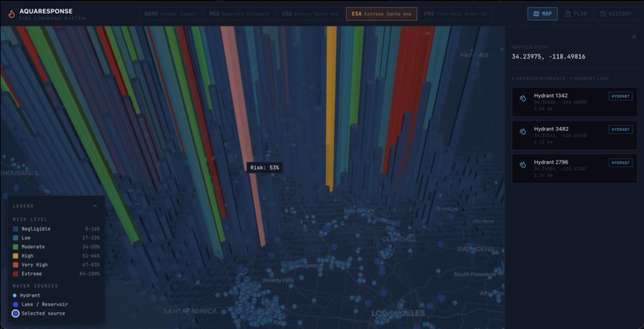Click the Hydrant legend dot marker
This screenshot has height=329, width=644.
(15, 295)
